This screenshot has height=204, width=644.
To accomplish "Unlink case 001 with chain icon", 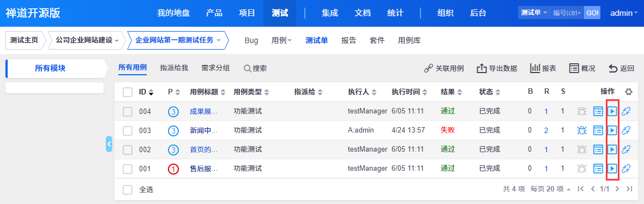I will (626, 169).
